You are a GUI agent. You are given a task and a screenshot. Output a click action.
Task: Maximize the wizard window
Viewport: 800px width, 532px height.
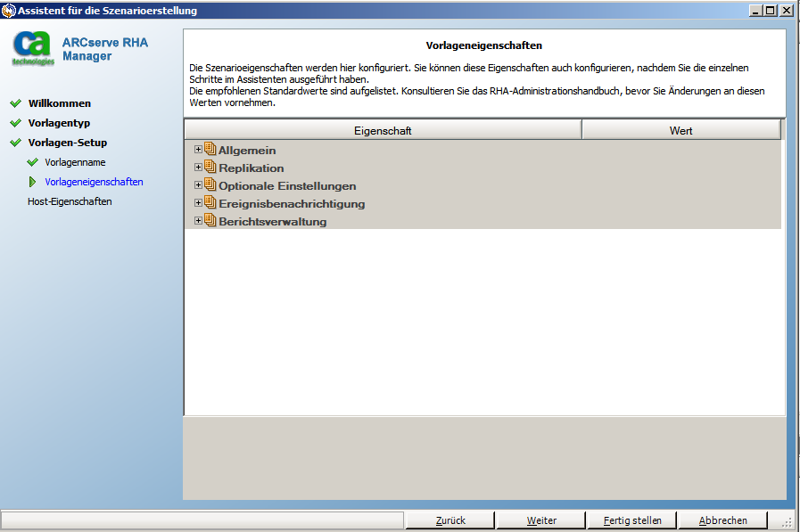pos(771,10)
